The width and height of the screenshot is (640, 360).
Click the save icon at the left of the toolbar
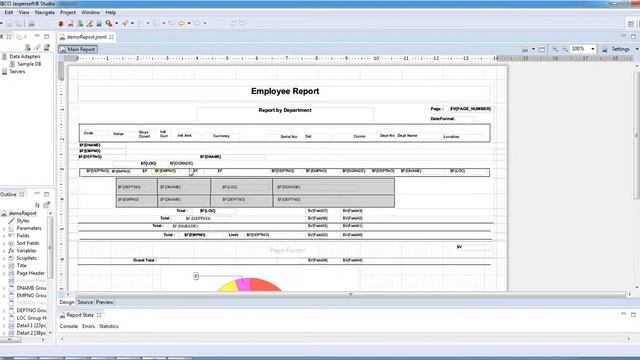tap(9, 24)
